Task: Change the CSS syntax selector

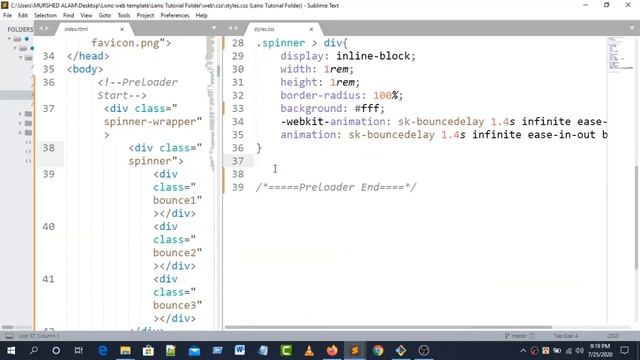Action: (613, 336)
